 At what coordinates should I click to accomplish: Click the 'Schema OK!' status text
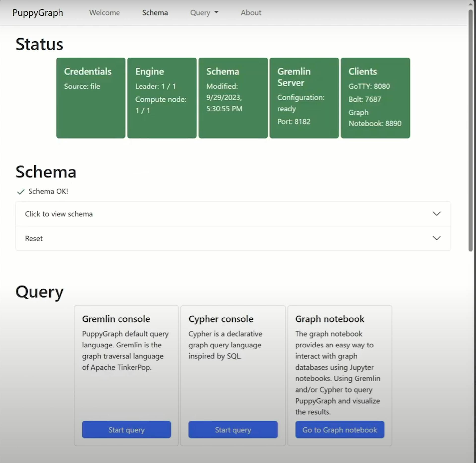pos(48,191)
